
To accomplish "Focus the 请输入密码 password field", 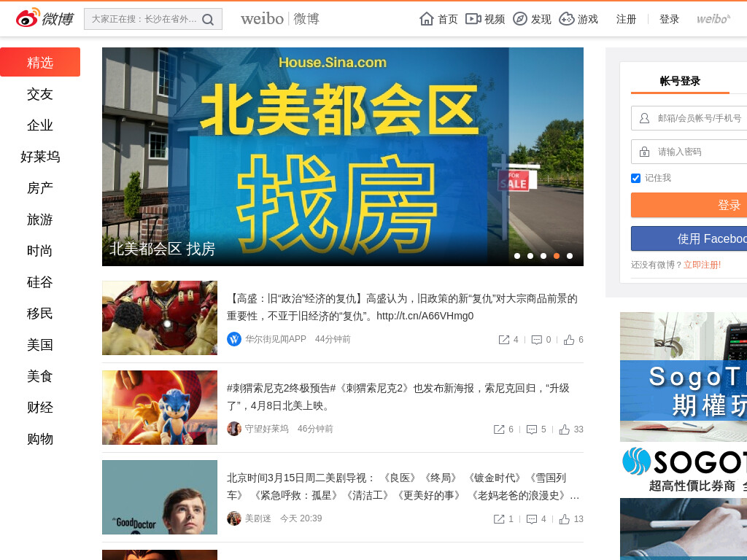I will (x=689, y=152).
